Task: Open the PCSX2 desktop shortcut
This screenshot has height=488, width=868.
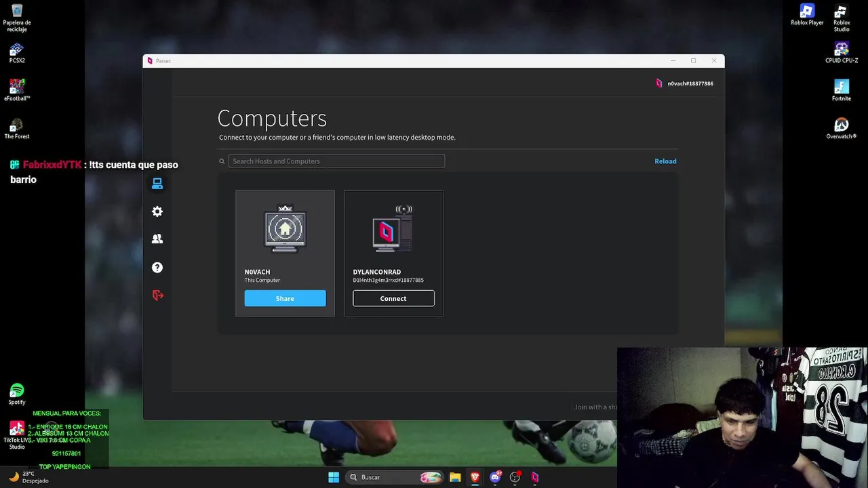Action: (17, 54)
